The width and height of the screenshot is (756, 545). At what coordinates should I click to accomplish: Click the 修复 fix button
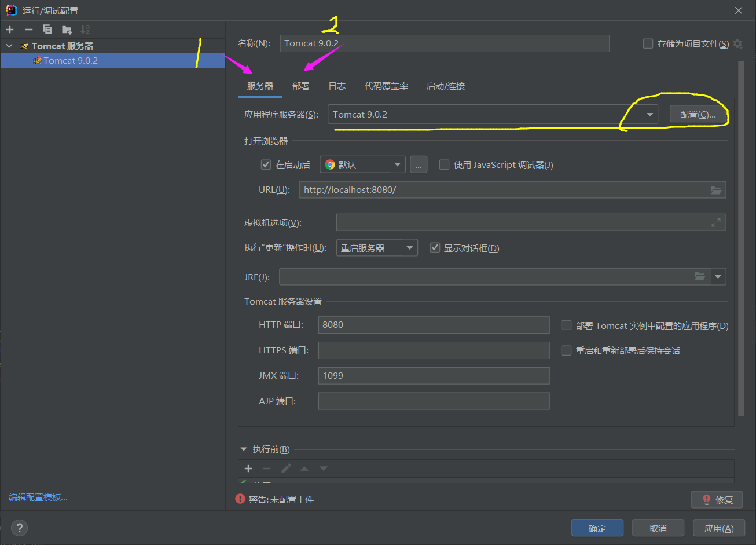[x=717, y=499]
